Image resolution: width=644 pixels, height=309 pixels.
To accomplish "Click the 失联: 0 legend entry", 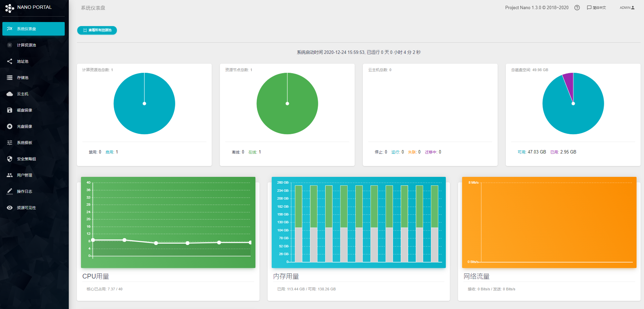I will 414,152.
